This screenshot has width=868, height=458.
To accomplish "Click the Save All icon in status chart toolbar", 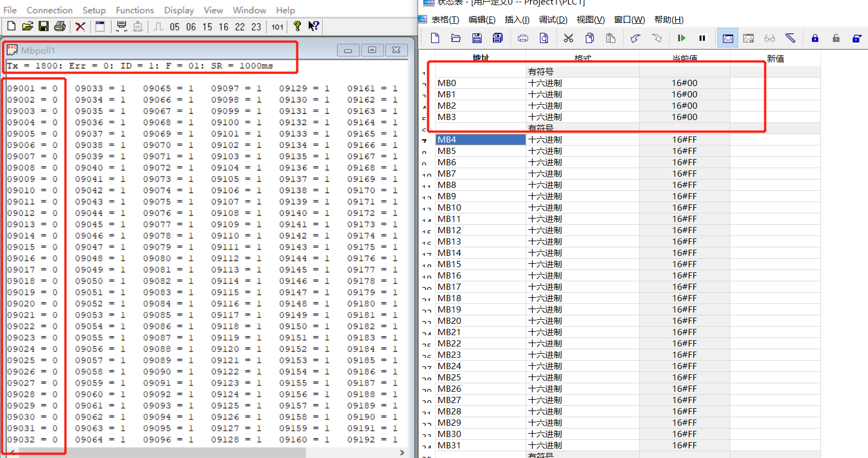I will coord(497,38).
